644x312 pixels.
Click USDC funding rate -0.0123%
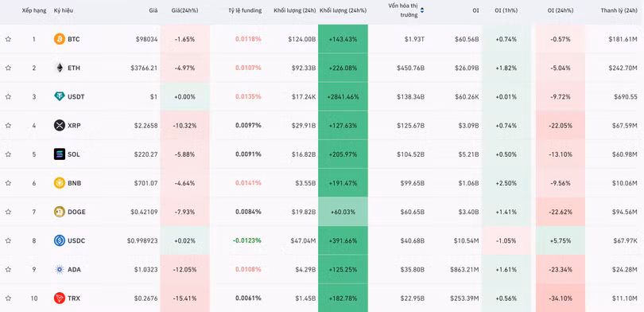(x=247, y=241)
